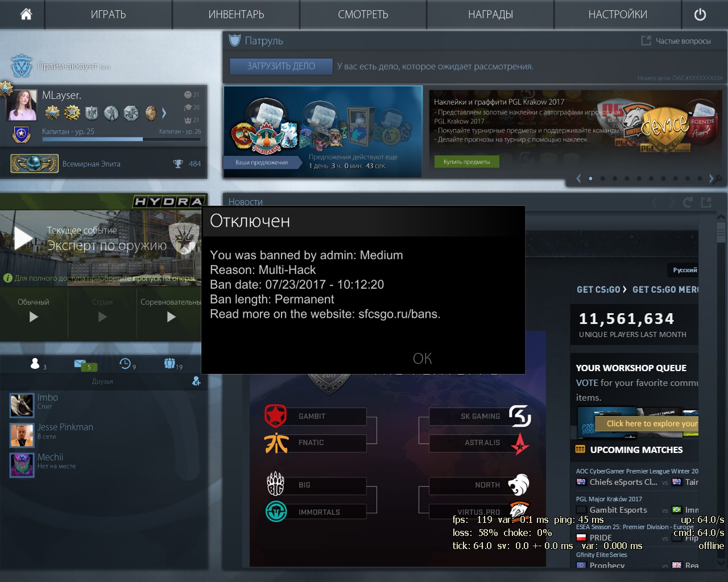
Task: Refresh the Новости panel
Action: click(x=688, y=202)
